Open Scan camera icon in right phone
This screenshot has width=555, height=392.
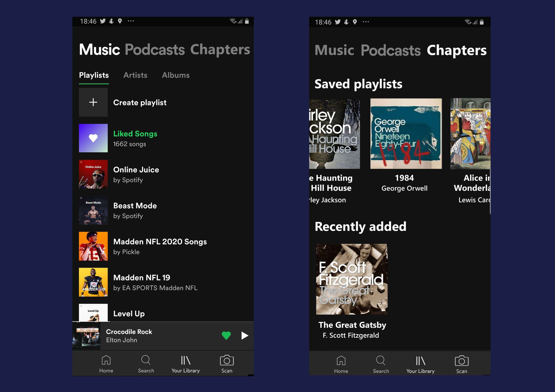coord(461,365)
